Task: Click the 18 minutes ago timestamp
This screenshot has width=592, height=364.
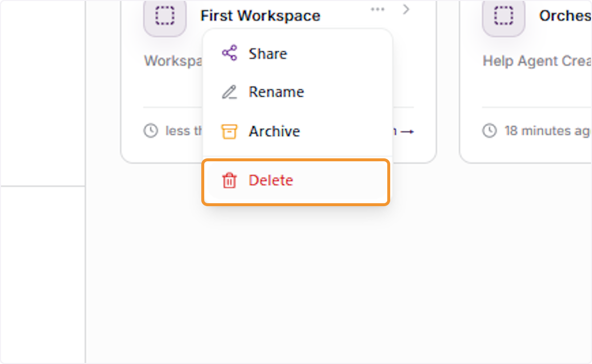Action: click(x=548, y=131)
